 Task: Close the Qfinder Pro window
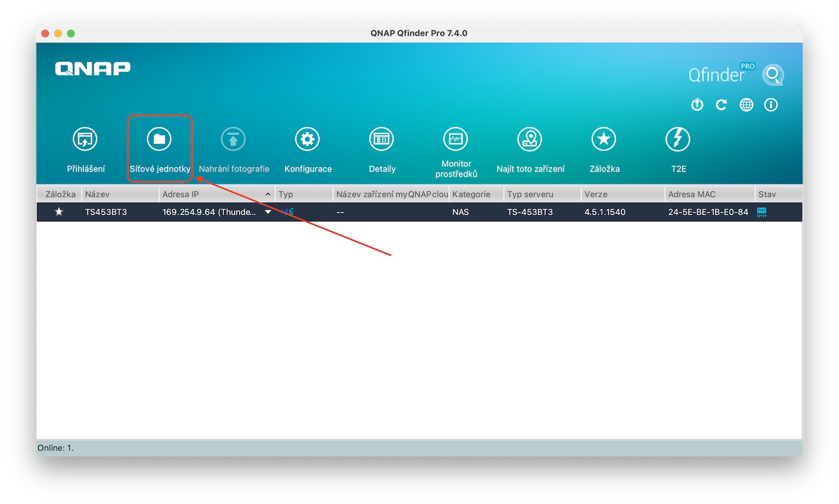coord(45,33)
